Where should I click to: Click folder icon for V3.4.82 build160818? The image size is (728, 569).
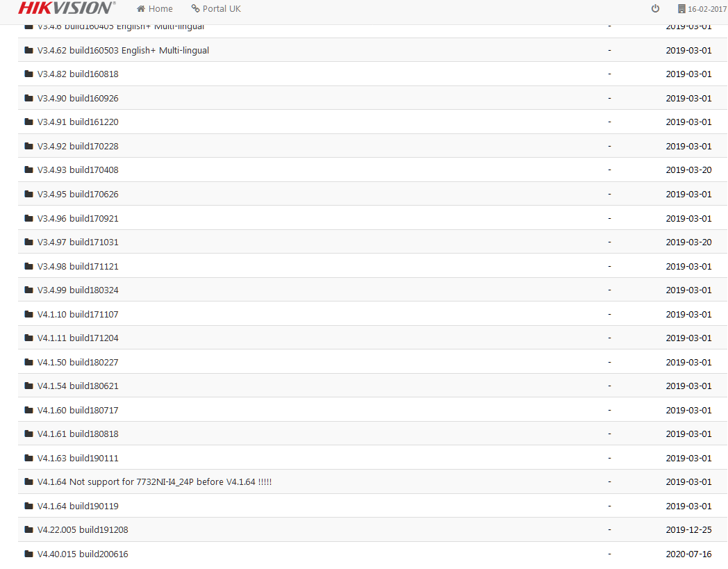[x=28, y=74]
